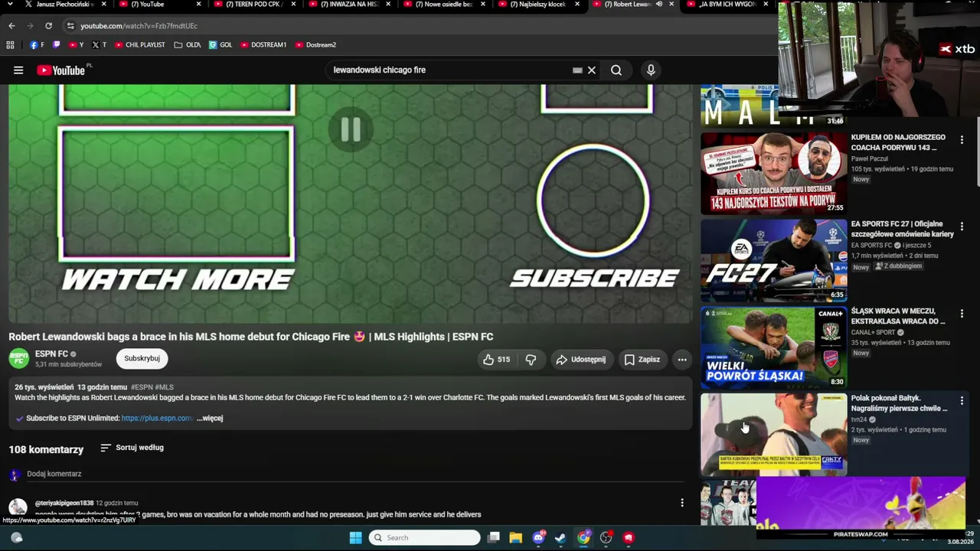This screenshot has width=980, height=551.
Task: Open options menu for EA SPORTS FC 27 video
Action: pos(962,227)
